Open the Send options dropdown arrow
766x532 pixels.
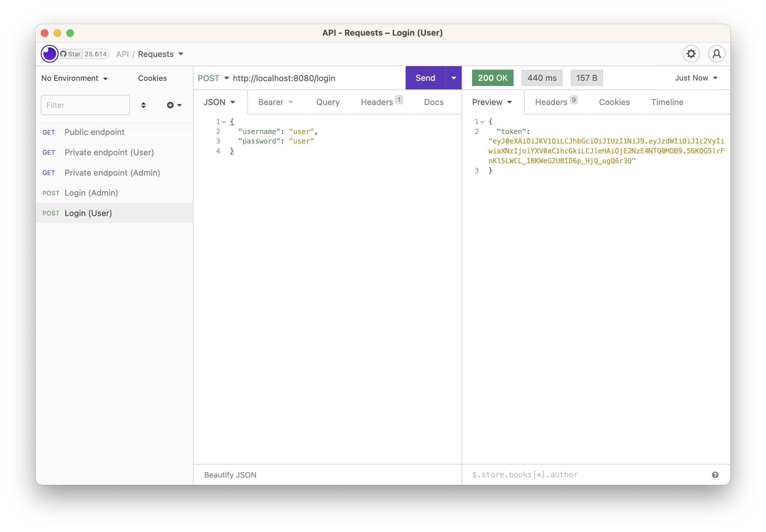454,78
